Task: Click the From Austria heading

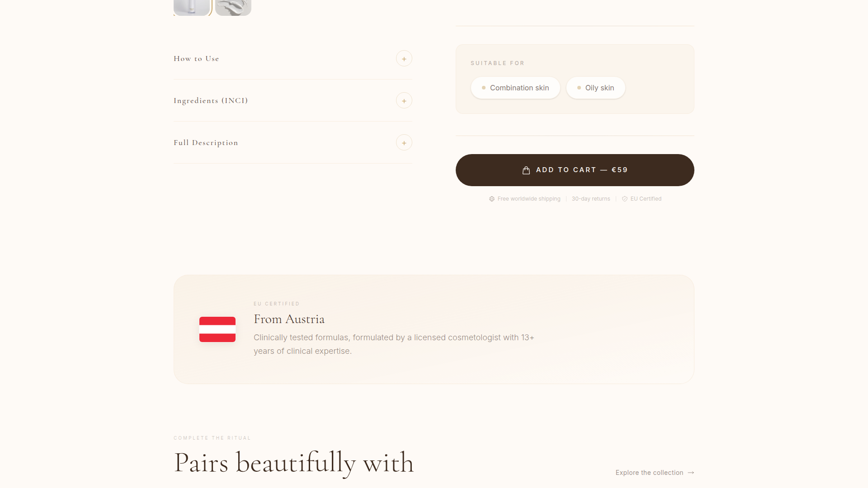Action: 289,319
